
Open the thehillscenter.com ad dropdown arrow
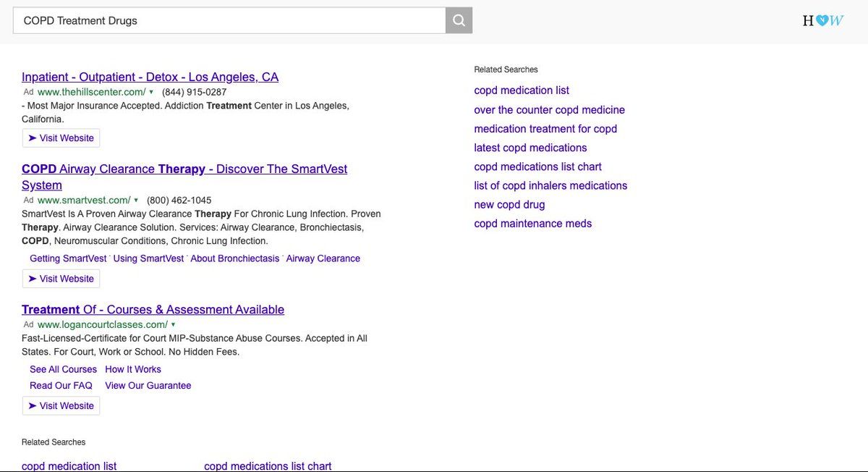click(x=151, y=92)
